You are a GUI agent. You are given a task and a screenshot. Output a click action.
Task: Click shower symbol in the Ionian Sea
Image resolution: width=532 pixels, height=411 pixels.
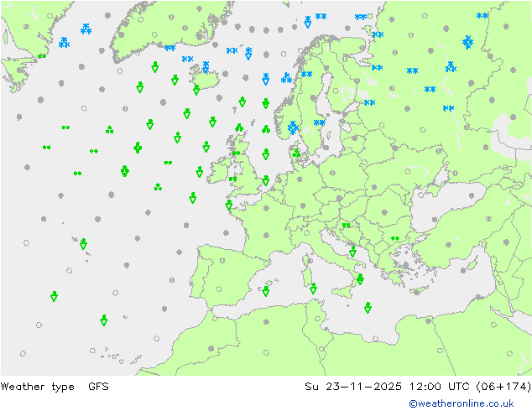[368, 308]
